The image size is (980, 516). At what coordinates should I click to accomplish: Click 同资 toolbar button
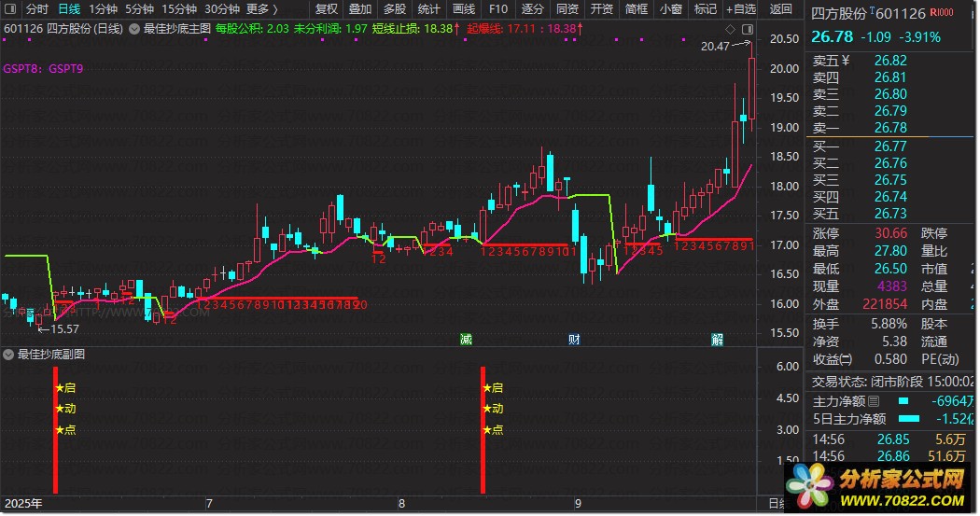click(x=567, y=8)
